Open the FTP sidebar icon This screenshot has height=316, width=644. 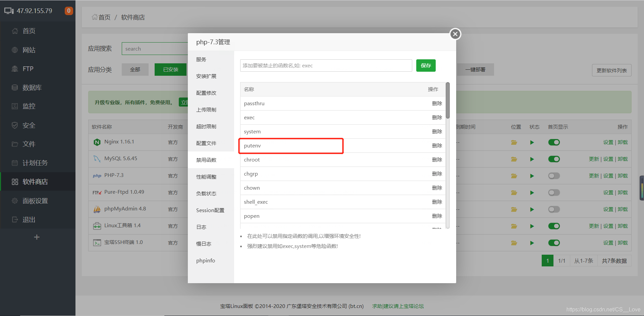click(x=15, y=69)
